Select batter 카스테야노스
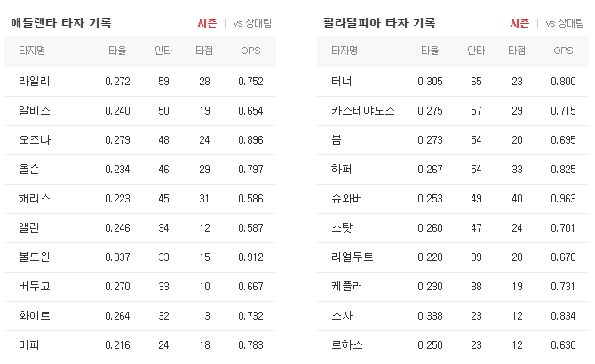The image size is (595, 364). click(363, 110)
